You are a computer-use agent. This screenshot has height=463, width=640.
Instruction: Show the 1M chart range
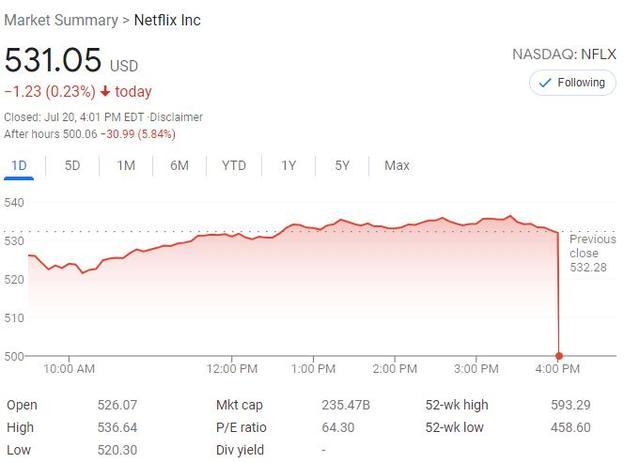tap(125, 166)
